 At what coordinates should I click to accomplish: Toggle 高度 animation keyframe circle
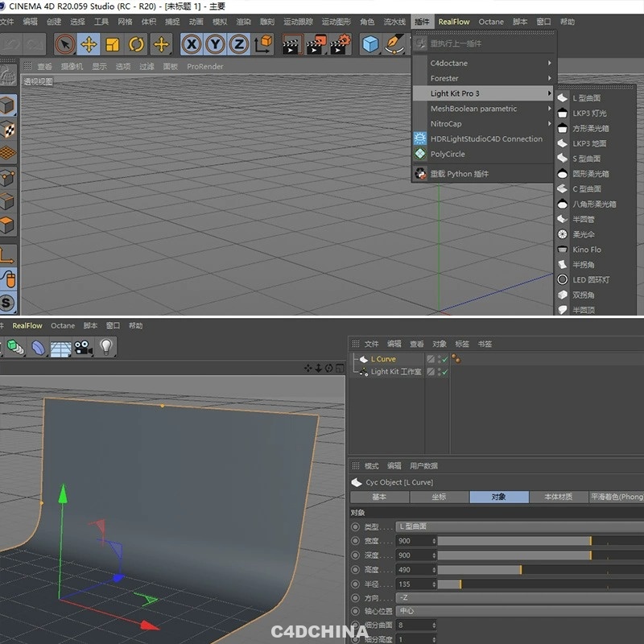point(356,570)
